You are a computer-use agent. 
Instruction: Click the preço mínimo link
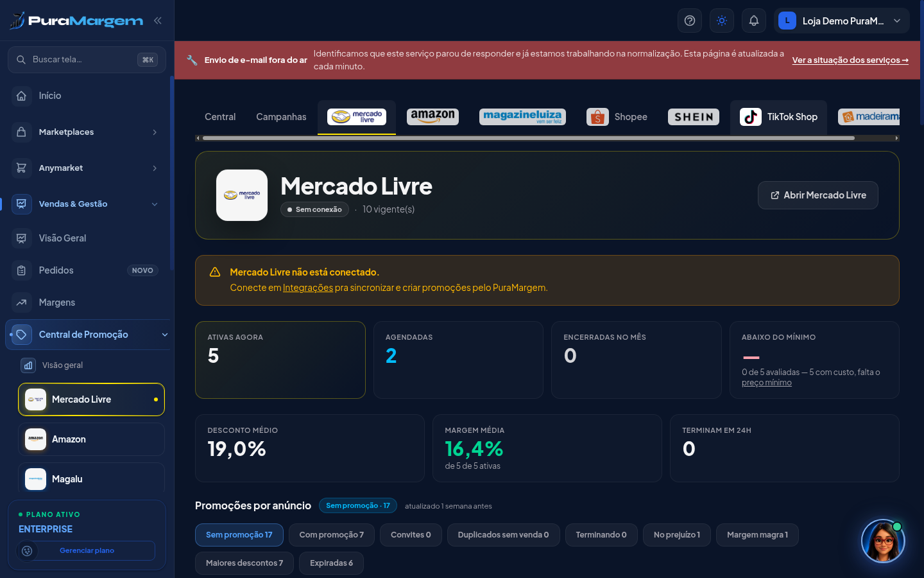(767, 383)
